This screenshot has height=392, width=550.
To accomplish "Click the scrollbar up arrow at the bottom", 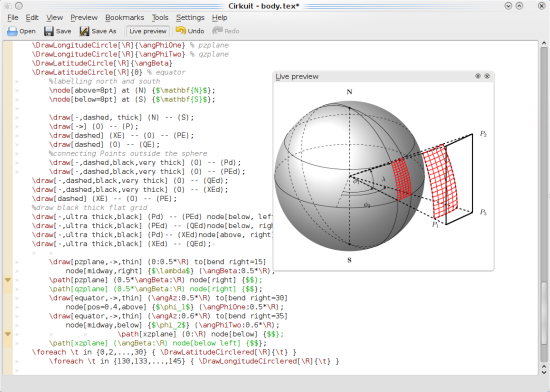I will tap(544, 366).
